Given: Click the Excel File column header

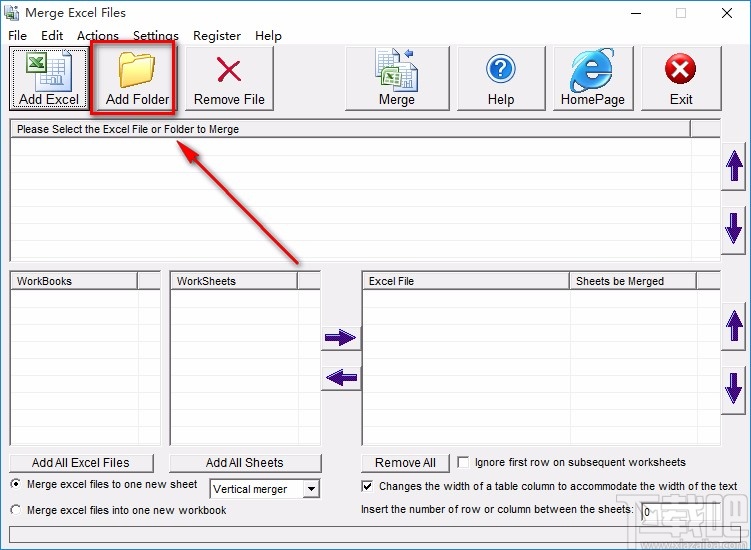Looking at the screenshot, I should 466,281.
